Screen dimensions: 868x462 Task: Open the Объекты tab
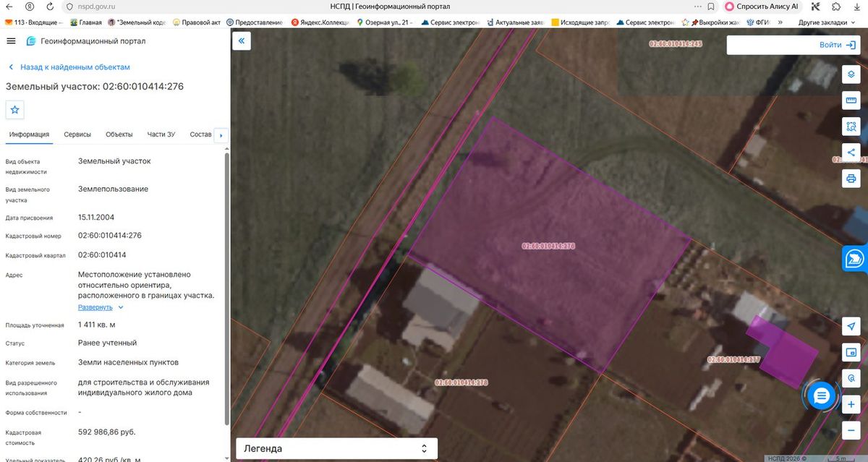119,134
